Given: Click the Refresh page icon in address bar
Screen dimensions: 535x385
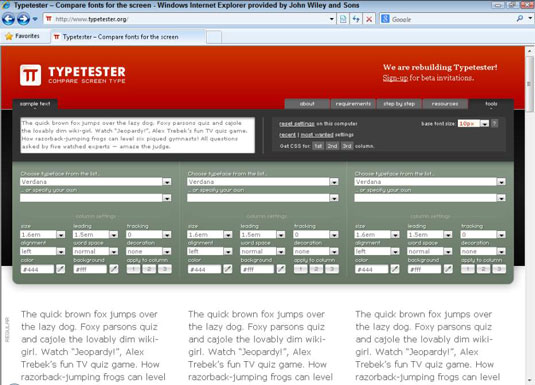Looking at the screenshot, I should 356,19.
